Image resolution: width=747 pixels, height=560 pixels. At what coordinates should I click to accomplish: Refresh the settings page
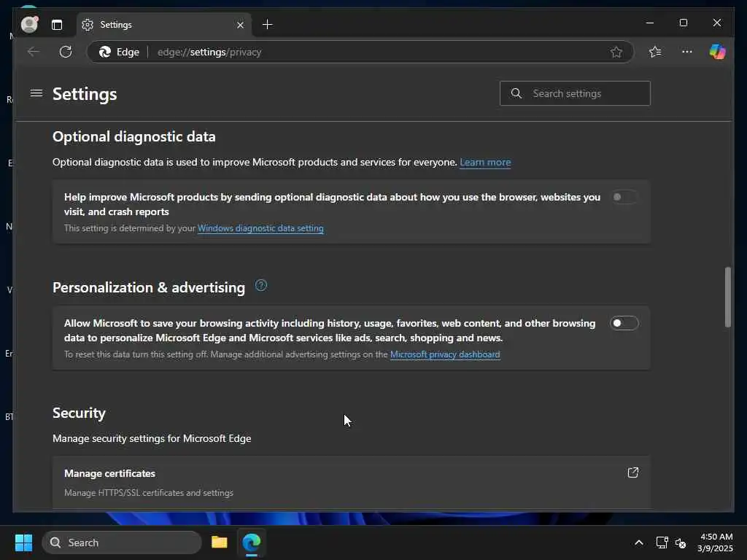pyautogui.click(x=66, y=52)
